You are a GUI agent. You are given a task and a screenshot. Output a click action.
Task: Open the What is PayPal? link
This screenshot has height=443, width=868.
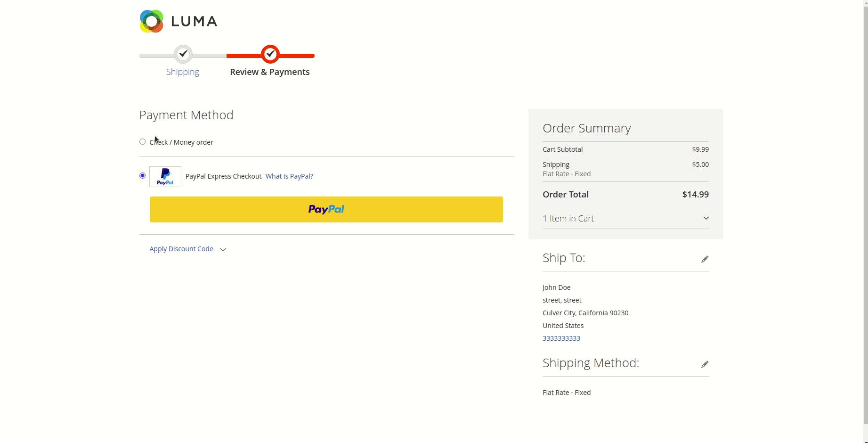[x=289, y=176]
